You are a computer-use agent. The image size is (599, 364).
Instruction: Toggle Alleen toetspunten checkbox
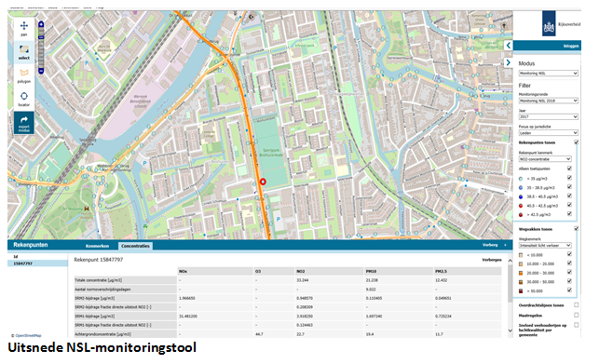[x=569, y=169]
